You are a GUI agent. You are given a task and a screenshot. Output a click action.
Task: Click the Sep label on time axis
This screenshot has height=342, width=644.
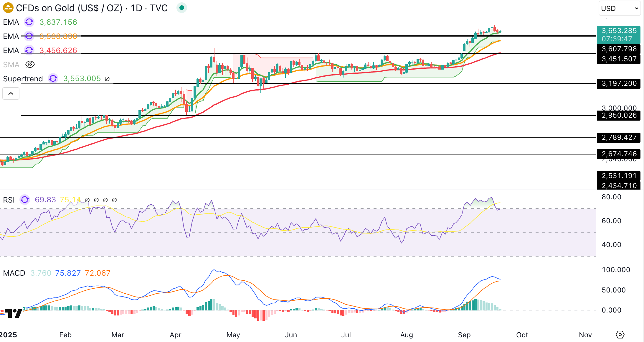pos(464,335)
